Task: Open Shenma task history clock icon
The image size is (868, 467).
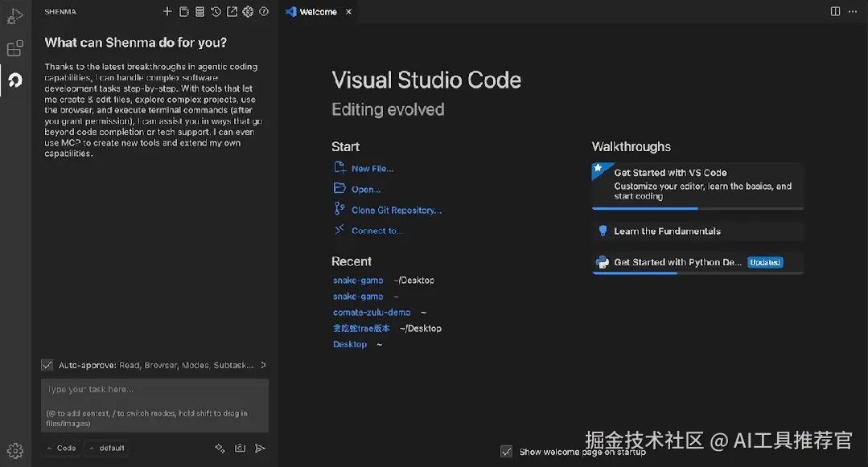Action: click(216, 11)
